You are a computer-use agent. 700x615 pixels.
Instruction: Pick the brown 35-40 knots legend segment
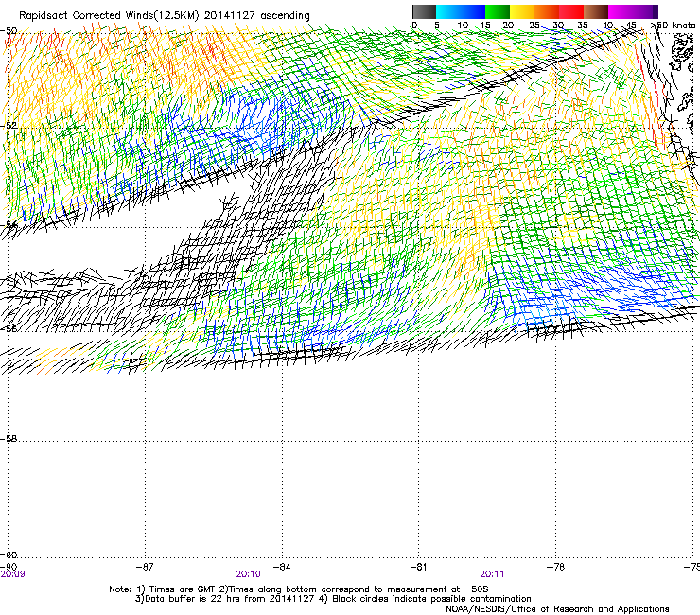pyautogui.click(x=596, y=11)
